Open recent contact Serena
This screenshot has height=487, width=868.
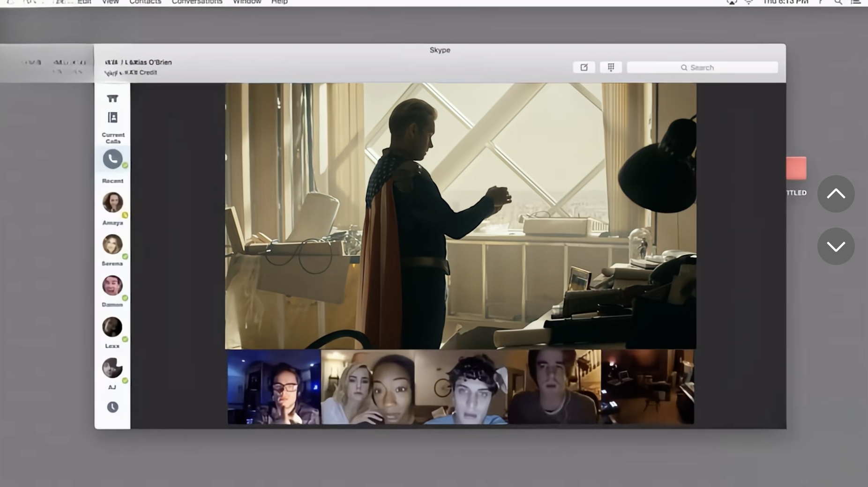pyautogui.click(x=112, y=244)
